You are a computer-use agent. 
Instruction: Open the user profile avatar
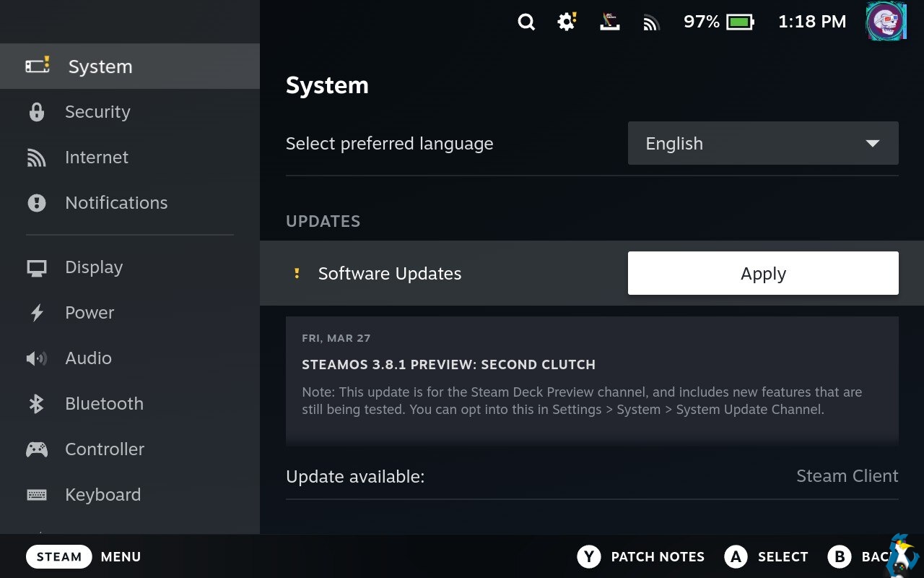coord(886,22)
